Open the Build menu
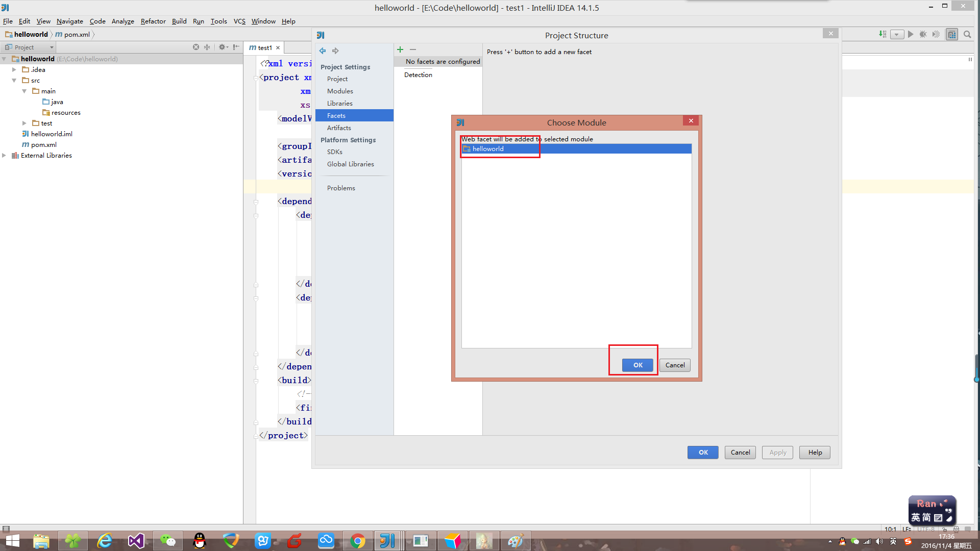The width and height of the screenshot is (980, 551). (179, 21)
